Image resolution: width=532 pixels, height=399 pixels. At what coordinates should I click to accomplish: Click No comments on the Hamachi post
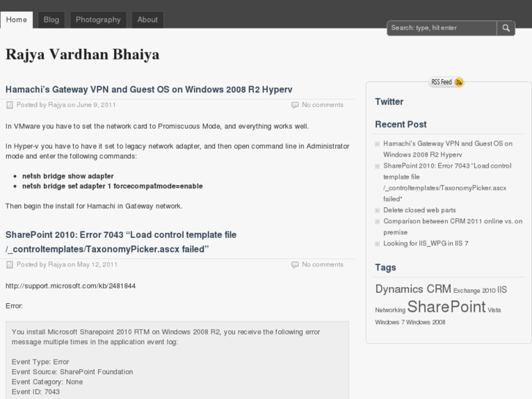323,105
